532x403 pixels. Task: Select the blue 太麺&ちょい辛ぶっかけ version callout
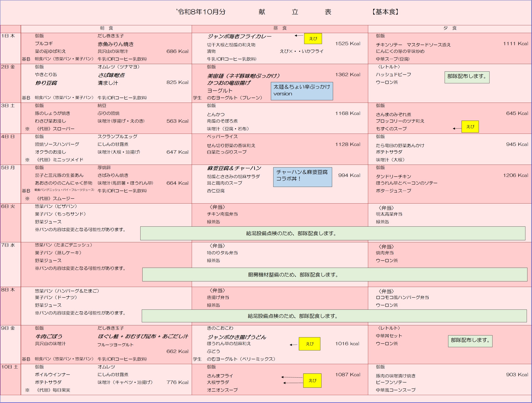pyautogui.click(x=302, y=91)
